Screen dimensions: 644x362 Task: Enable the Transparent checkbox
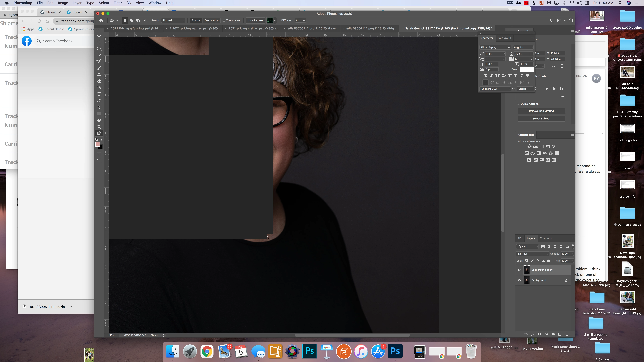pos(224,20)
